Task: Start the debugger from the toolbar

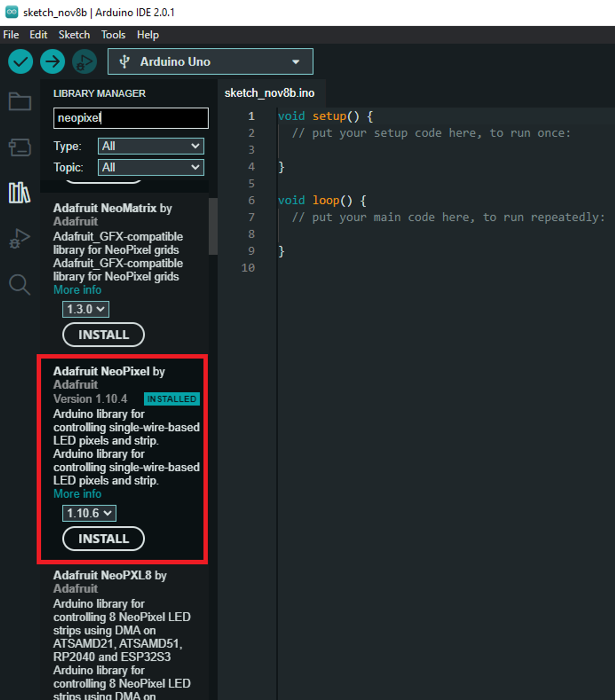Action: tap(84, 61)
